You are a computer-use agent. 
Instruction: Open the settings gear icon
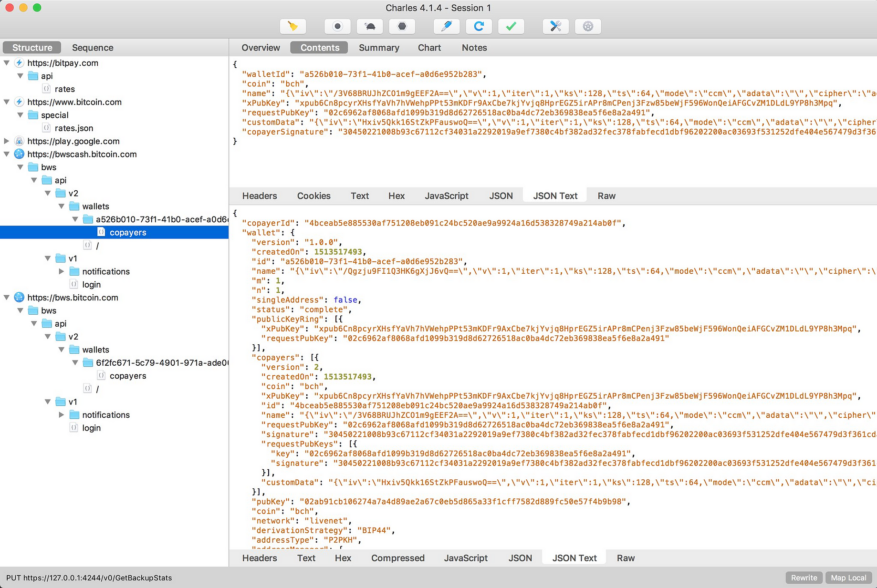588,26
